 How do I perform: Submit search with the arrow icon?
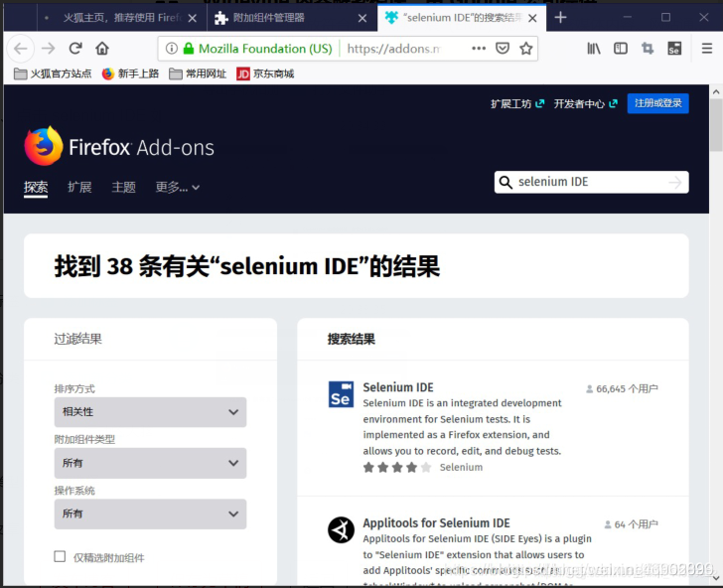click(675, 182)
